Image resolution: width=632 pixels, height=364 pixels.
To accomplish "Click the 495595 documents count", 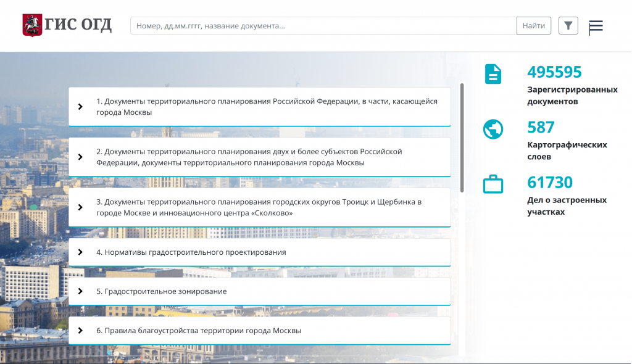I will click(x=554, y=72).
